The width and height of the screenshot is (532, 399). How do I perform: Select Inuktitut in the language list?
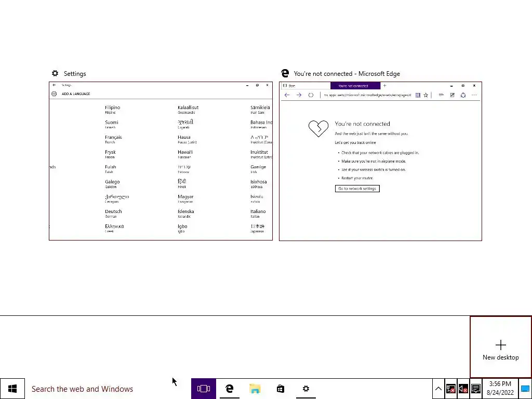tap(261, 154)
